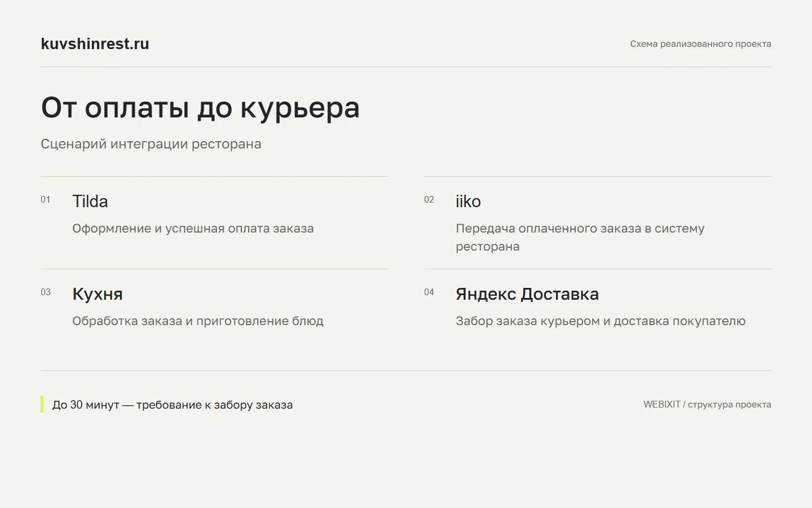This screenshot has height=508, width=812.
Task: Click step number 04
Action: tap(429, 292)
